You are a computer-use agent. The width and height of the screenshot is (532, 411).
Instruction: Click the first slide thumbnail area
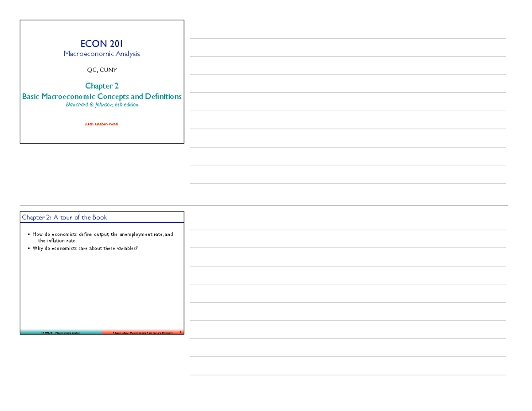pyautogui.click(x=102, y=81)
